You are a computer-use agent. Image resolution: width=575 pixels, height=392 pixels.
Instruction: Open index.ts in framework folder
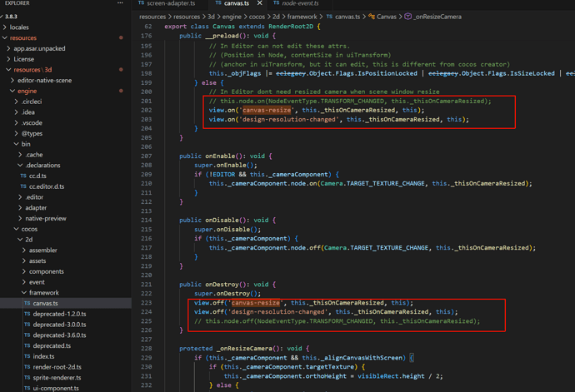click(43, 356)
